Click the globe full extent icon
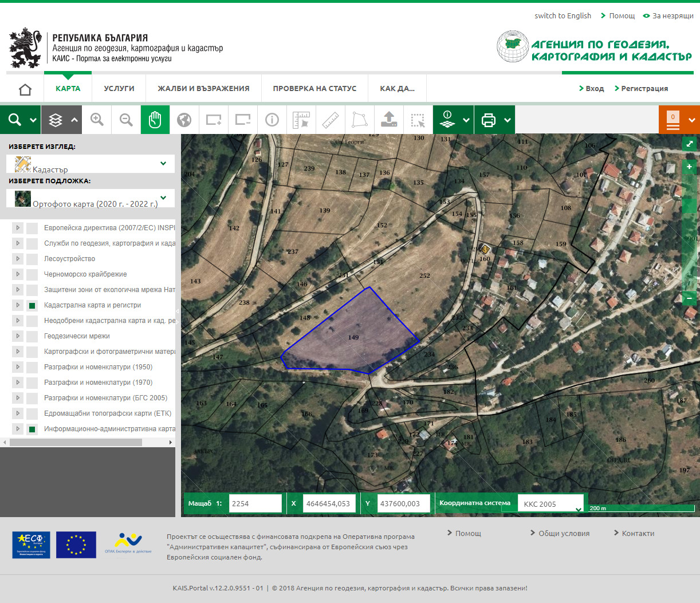Screen dimensions: 700x603 [x=184, y=120]
